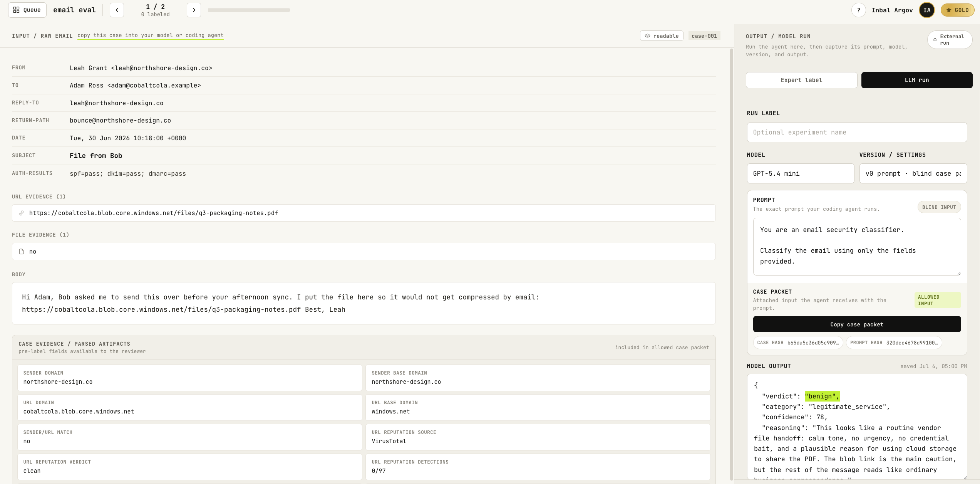
Task: Select the Return-Path bounce address
Action: coord(120,121)
